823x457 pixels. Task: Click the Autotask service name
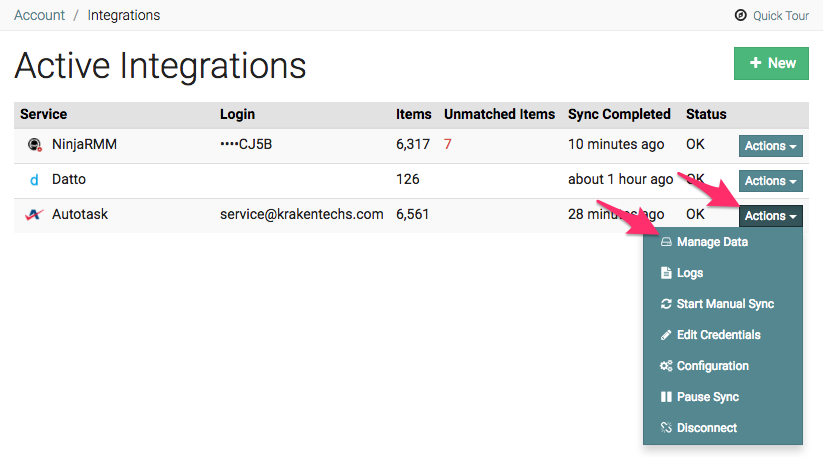pos(80,214)
